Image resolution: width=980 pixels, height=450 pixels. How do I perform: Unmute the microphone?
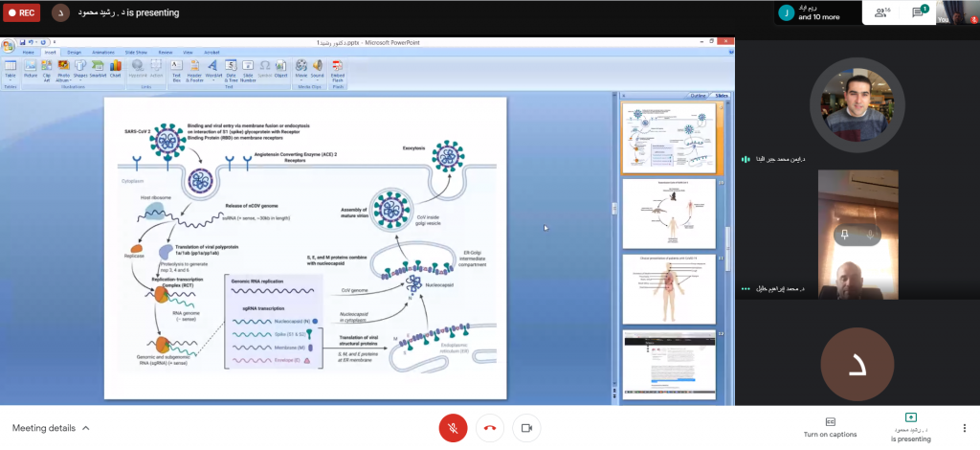pos(452,428)
